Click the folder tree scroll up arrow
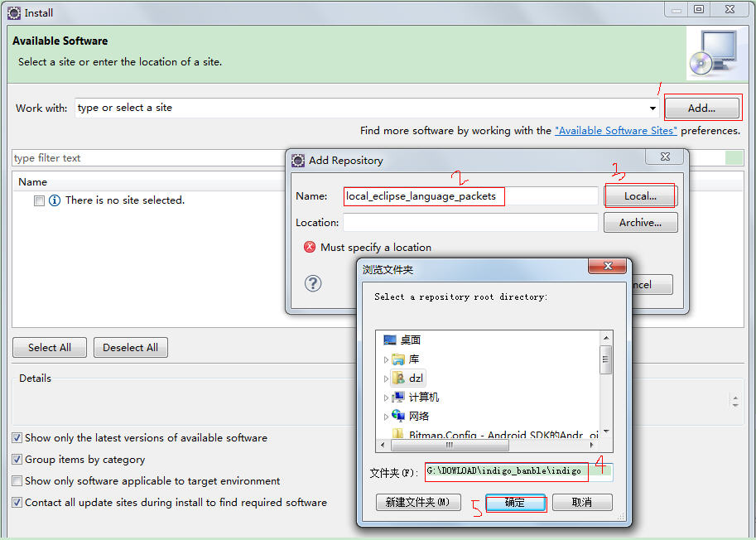The height and width of the screenshot is (540, 756). click(606, 338)
